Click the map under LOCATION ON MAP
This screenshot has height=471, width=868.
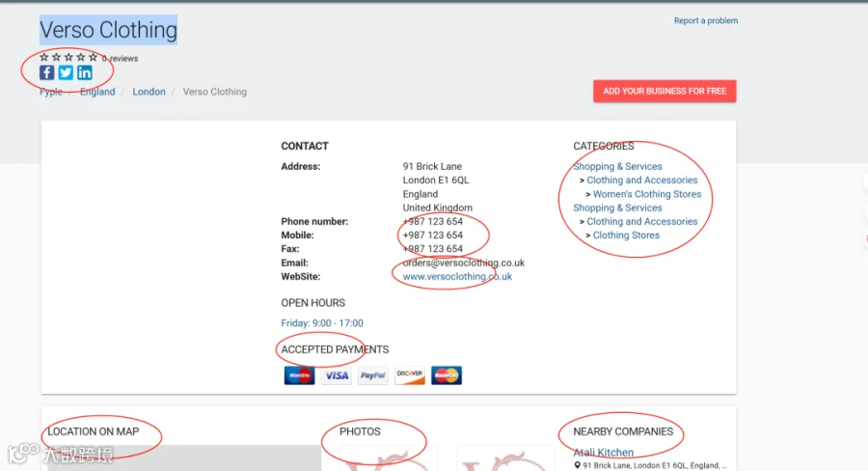pos(184,458)
